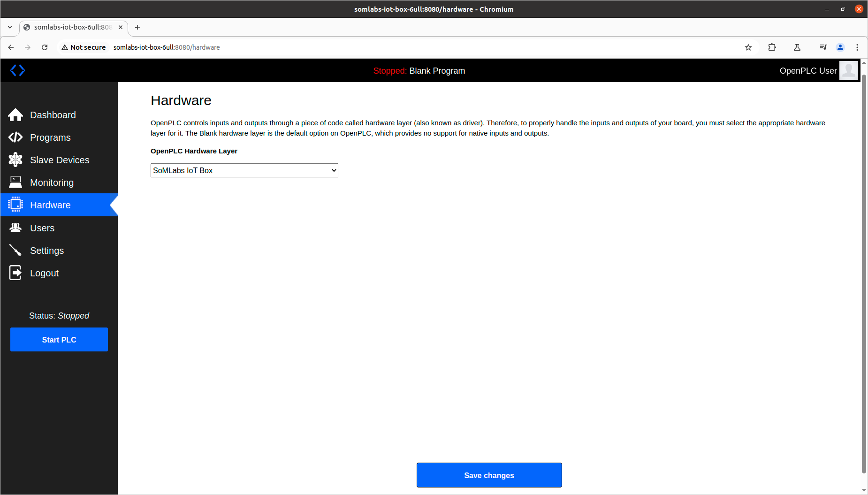Open the browser extensions puzzle icon
This screenshot has width=868, height=495.
[772, 47]
